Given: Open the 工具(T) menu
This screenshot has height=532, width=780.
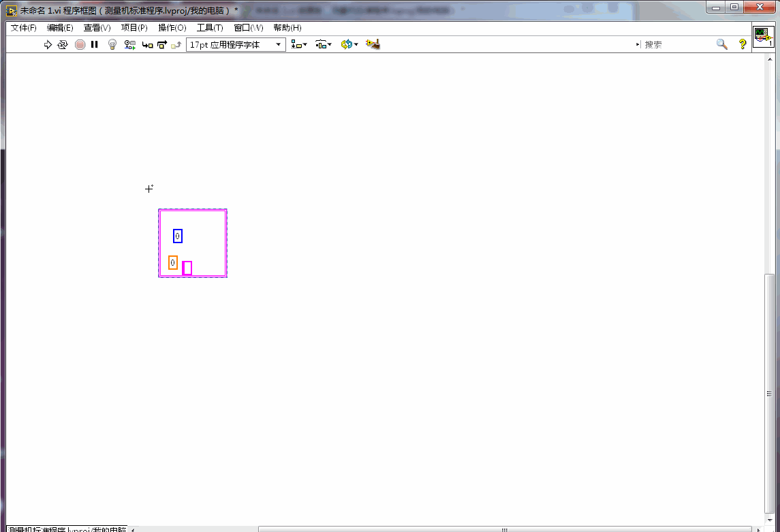Looking at the screenshot, I should tap(209, 28).
